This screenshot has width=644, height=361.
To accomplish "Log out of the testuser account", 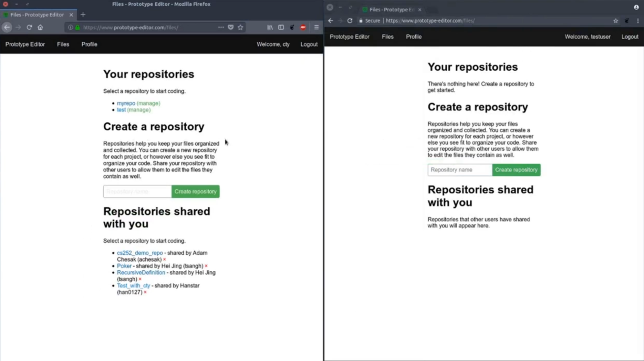I will (630, 37).
